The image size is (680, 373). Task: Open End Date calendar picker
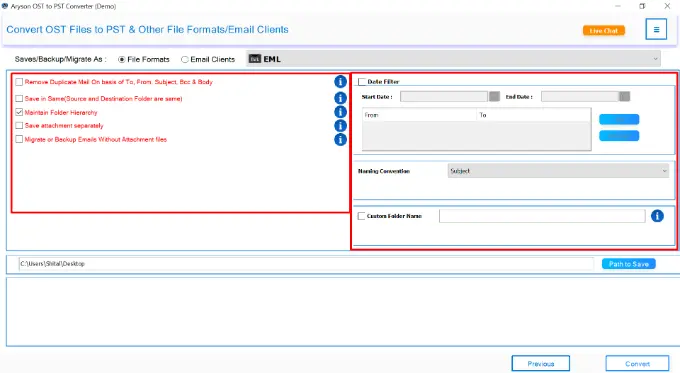click(x=624, y=96)
